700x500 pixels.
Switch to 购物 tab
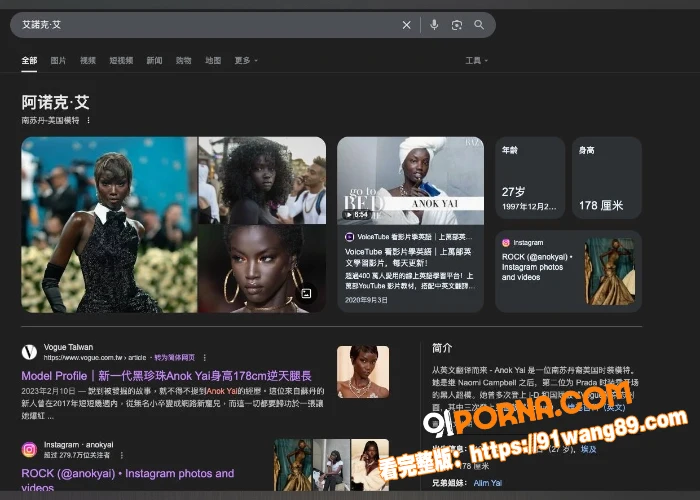point(183,60)
